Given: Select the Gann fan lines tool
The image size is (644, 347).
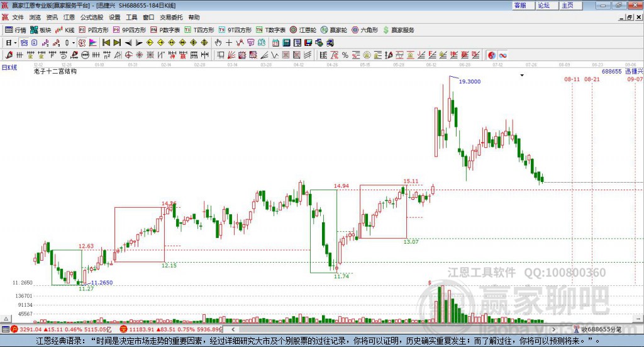Looking at the screenshot, I should [x=231, y=55].
